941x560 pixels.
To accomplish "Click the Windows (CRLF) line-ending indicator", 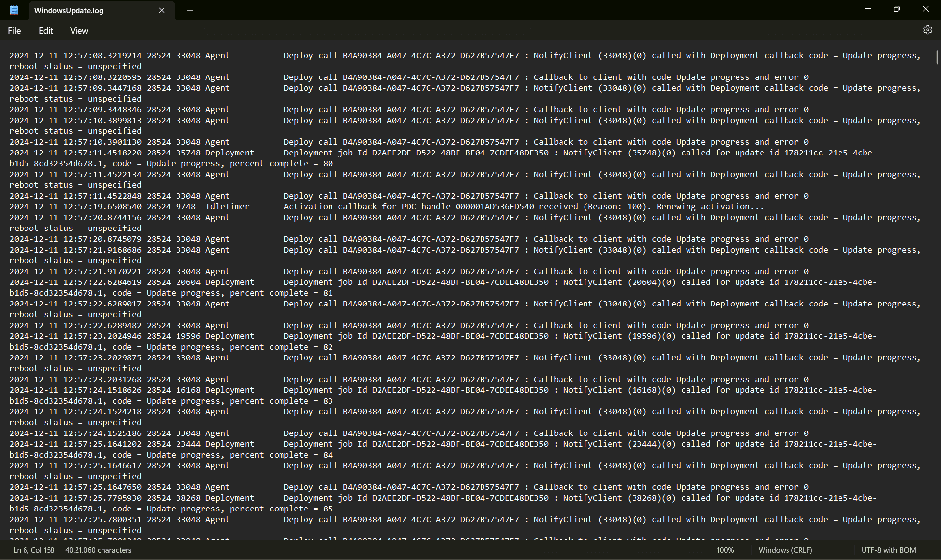I will tap(785, 550).
